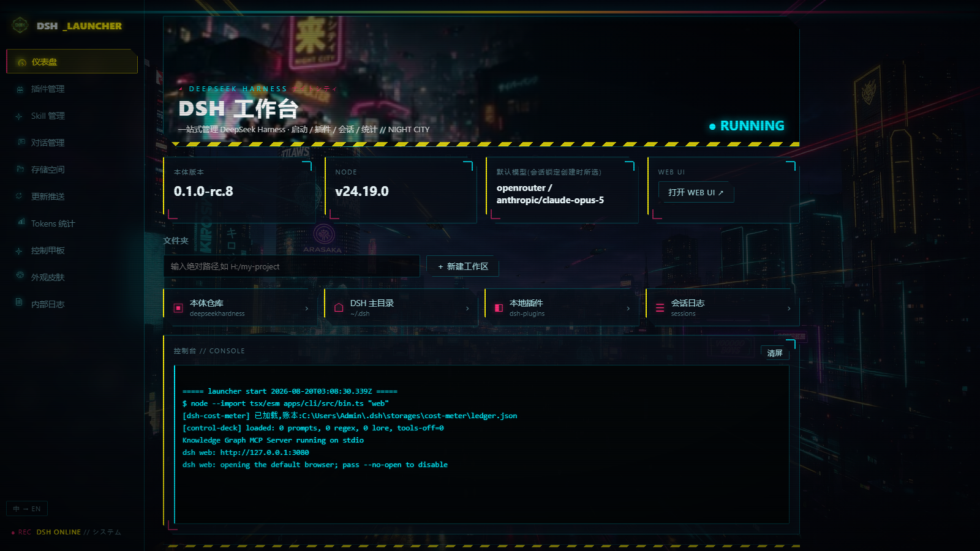This screenshot has width=980, height=551.
Task: Click the 本地插件 card icon
Action: (x=499, y=308)
